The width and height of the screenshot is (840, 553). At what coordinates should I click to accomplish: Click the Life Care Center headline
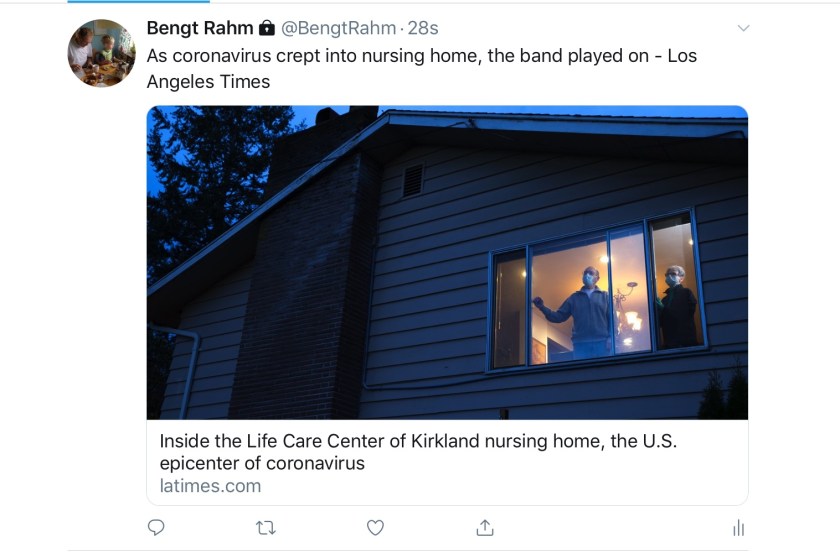[x=418, y=451]
